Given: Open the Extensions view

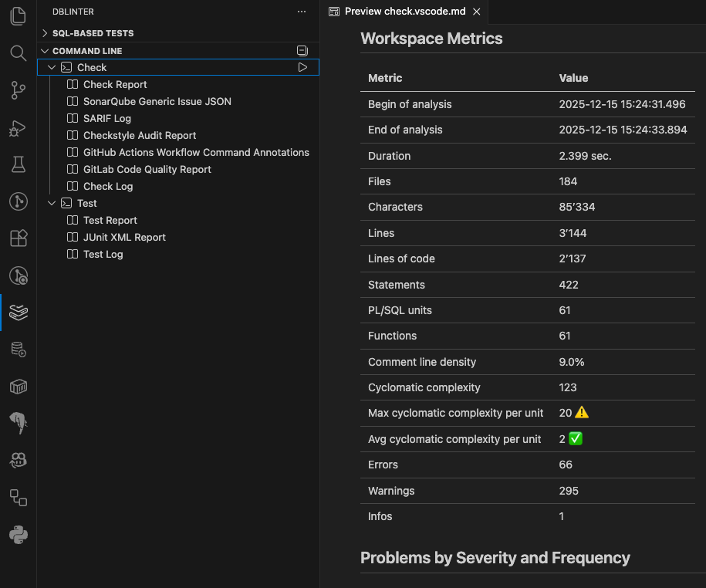Looking at the screenshot, I should click(16, 238).
